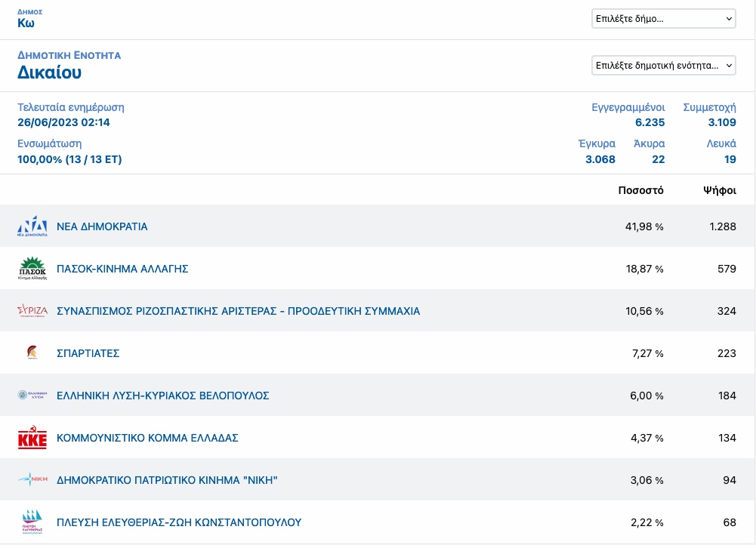Click the percentage '7,27 %'
756x545 pixels.
click(648, 353)
